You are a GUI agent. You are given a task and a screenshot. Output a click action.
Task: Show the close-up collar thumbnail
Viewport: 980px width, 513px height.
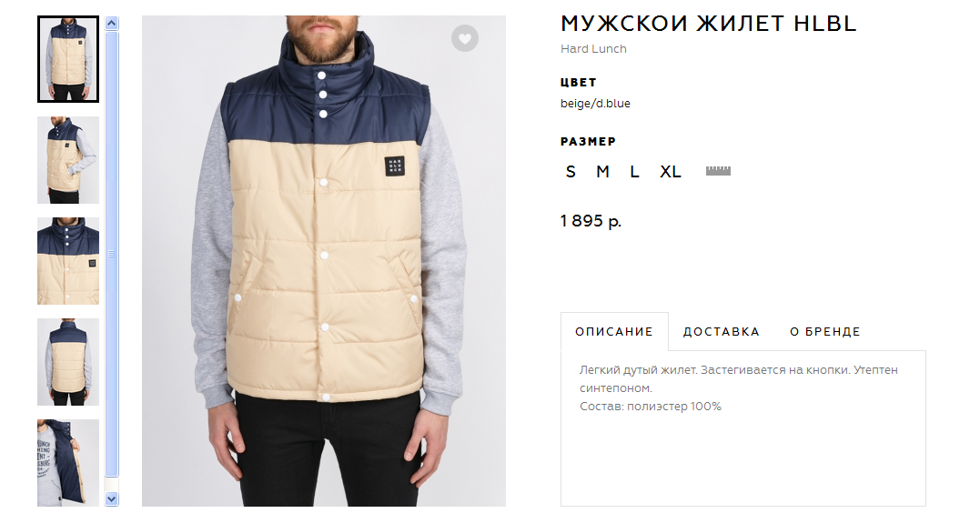click(68, 261)
